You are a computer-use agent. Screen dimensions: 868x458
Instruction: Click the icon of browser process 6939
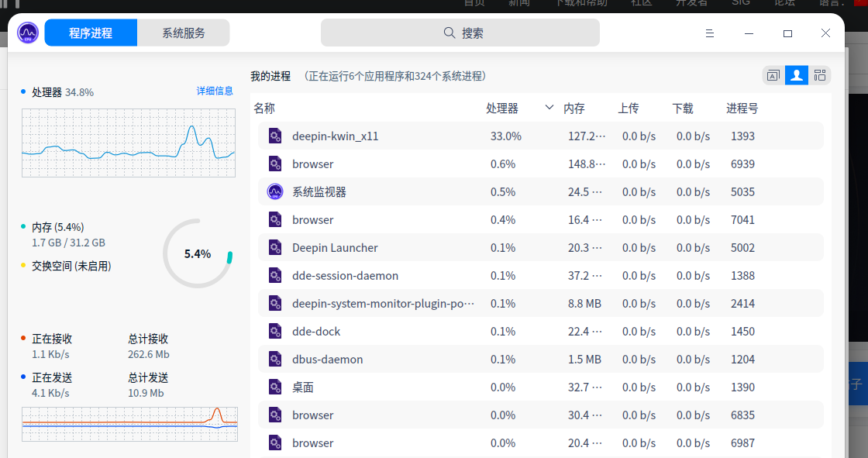tap(275, 164)
